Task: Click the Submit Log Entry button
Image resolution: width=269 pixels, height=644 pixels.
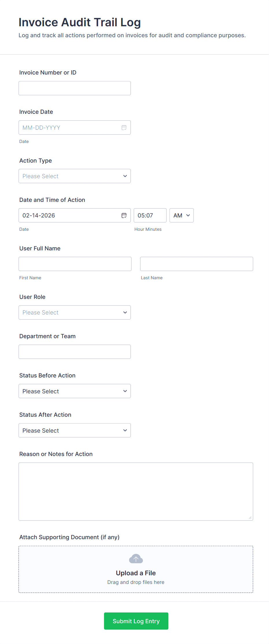Action: (x=136, y=621)
